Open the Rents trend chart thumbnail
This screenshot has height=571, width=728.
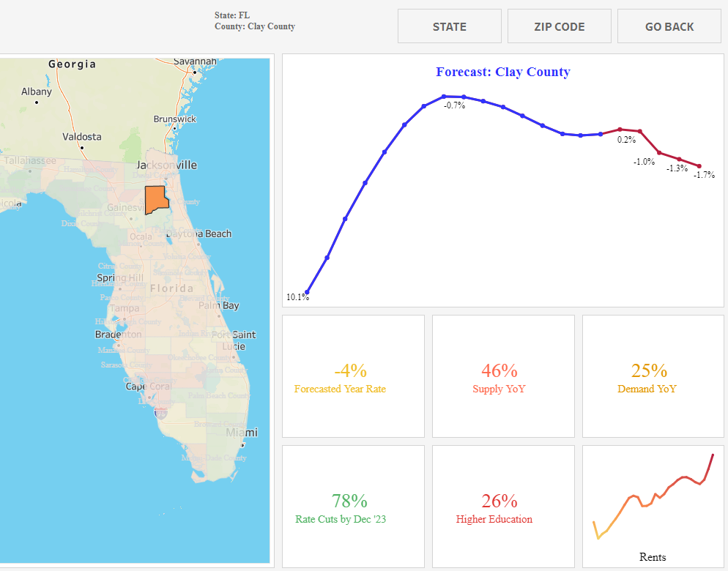[x=653, y=507]
